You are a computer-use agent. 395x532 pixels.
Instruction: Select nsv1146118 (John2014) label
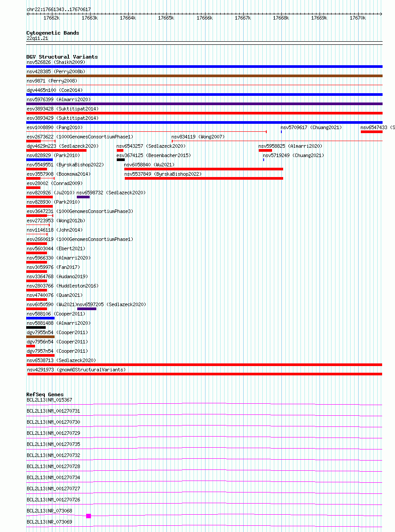(x=55, y=230)
